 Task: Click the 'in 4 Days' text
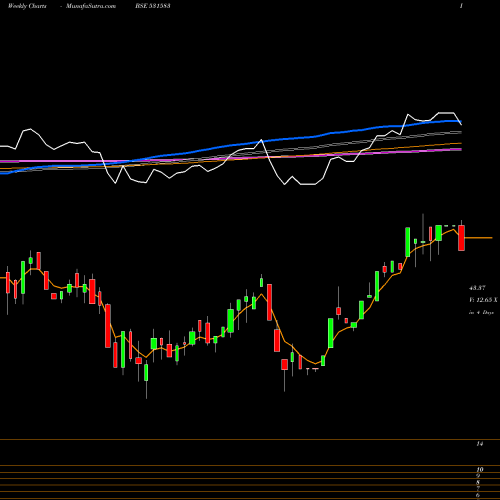click(x=481, y=313)
